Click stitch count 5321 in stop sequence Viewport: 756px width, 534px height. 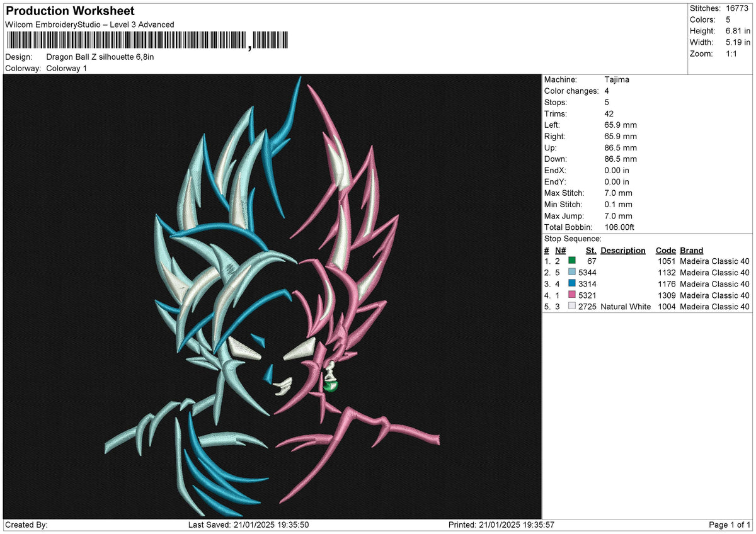[x=587, y=295]
